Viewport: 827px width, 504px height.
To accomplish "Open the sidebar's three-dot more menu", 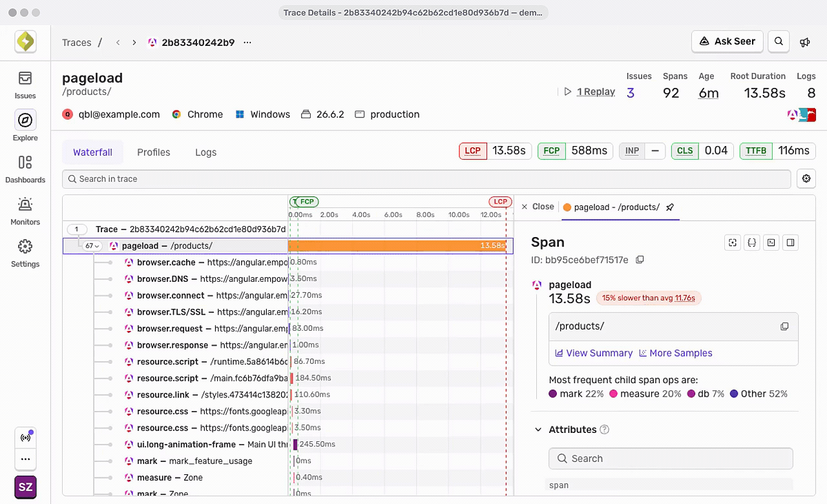I will (x=25, y=459).
